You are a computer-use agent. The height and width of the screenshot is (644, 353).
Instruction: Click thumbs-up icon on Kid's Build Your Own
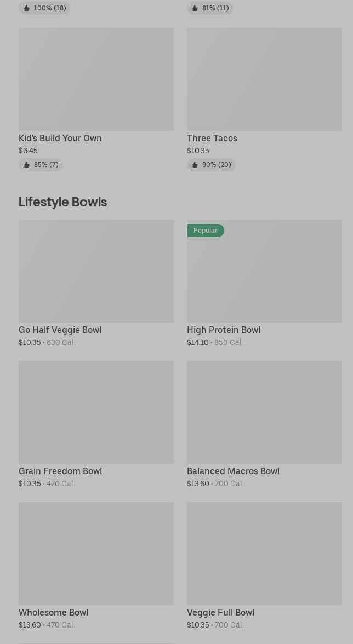point(26,165)
